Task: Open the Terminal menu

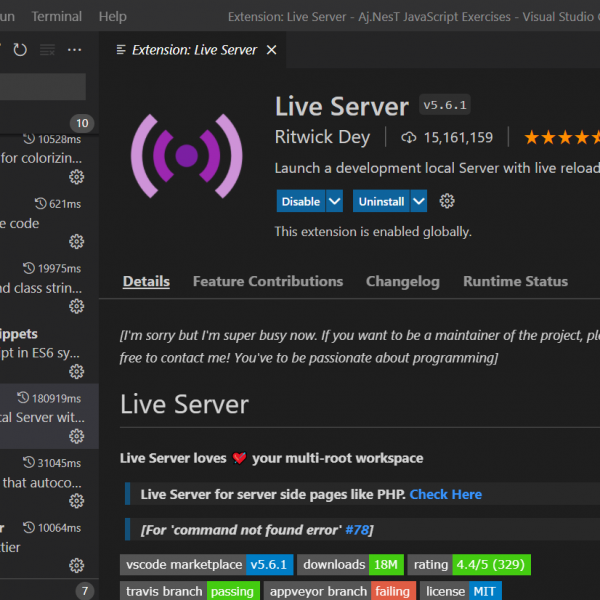Action: coord(57,16)
